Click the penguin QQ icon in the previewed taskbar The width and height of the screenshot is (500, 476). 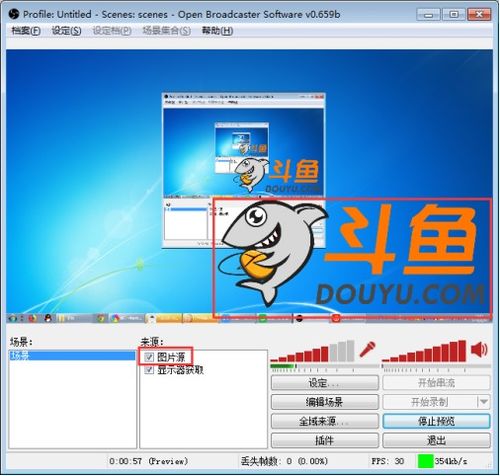pyautogui.click(x=48, y=318)
